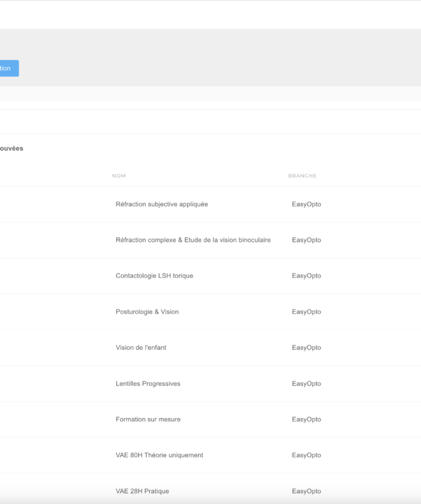
Task: Sort by the NOM column header
Action: click(119, 176)
